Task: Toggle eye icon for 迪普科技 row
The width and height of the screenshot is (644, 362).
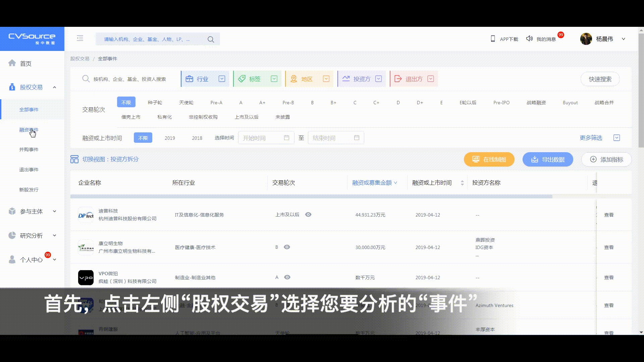Action: click(x=308, y=215)
